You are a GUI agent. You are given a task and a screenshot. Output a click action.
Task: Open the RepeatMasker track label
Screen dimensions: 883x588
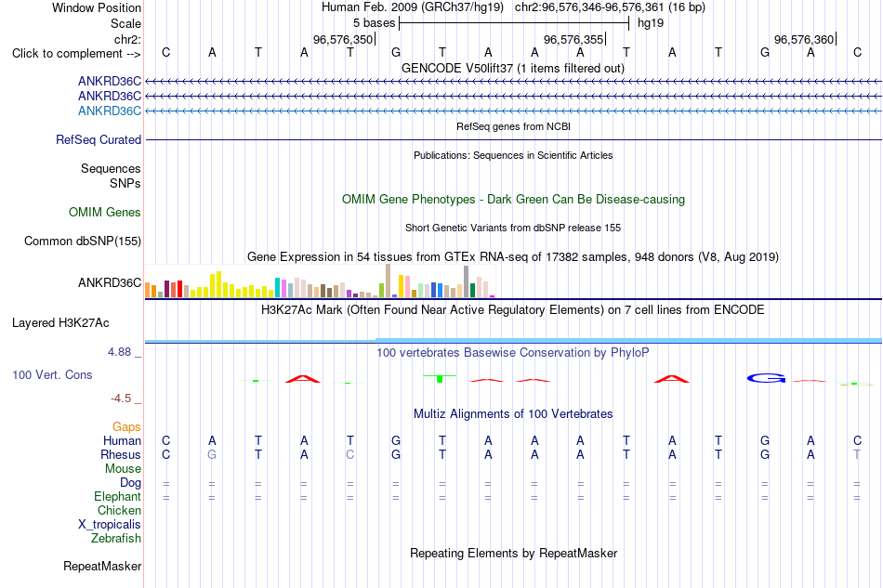point(102,566)
